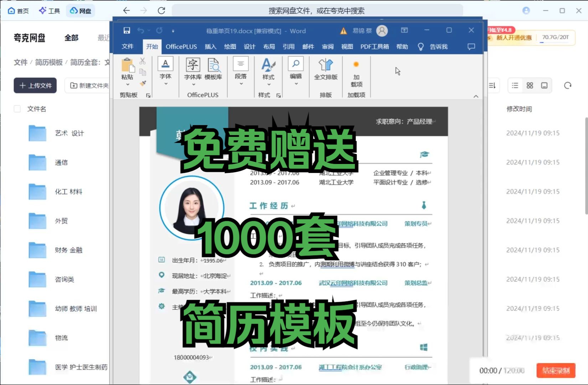Click the 简历模板 breadcrumb link
Screen dimensions: 588x385
click(49, 62)
